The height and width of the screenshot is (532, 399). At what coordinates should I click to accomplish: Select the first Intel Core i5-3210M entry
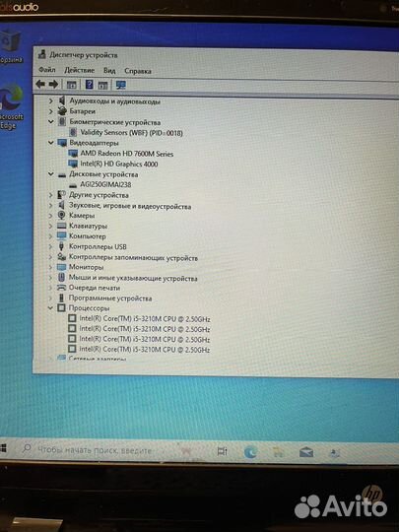click(x=145, y=319)
